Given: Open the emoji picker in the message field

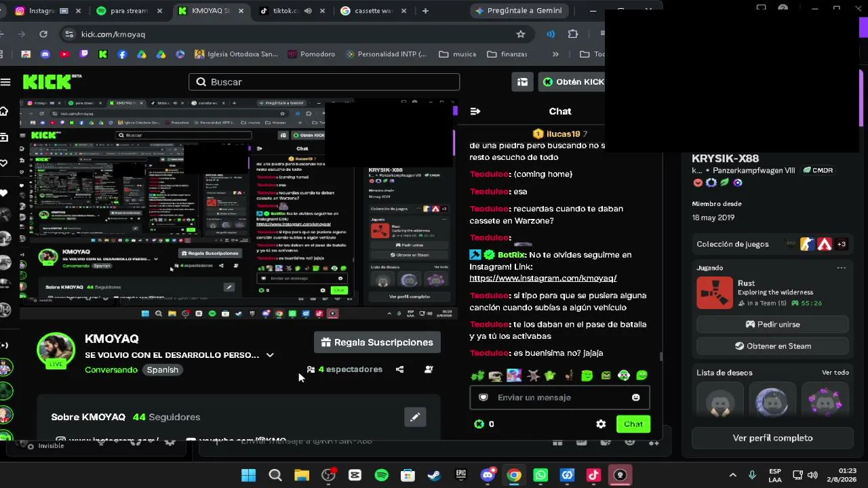Looking at the screenshot, I should tap(635, 397).
